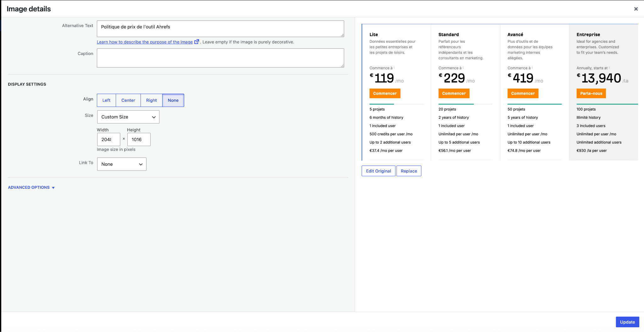The image size is (644, 332).
Task: Expand Advanced Options section
Action: click(31, 188)
